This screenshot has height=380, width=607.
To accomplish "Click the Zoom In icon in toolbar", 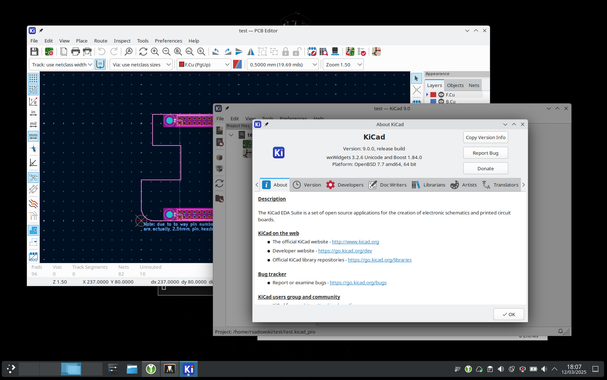I will (x=155, y=52).
